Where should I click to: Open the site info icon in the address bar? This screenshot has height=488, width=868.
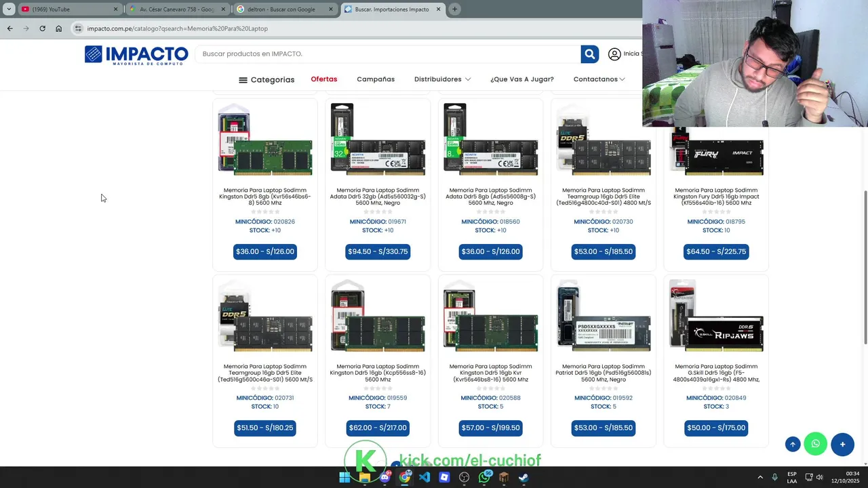(78, 28)
